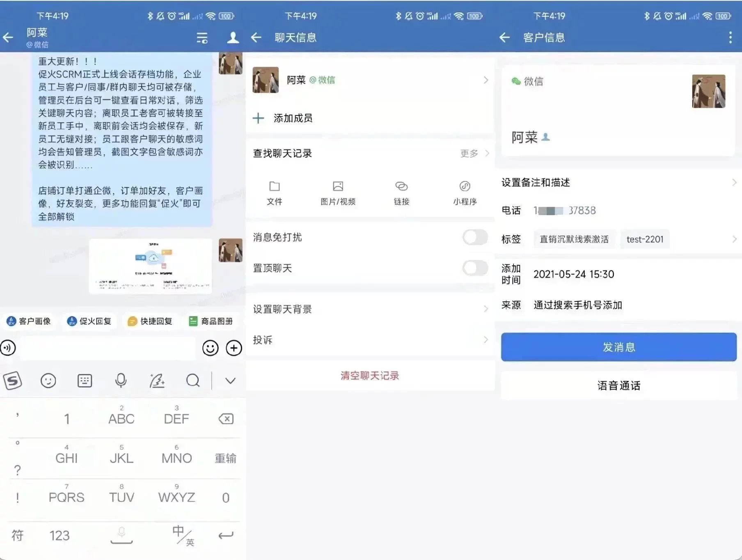Collapse the keyboard with the down chevron
The image size is (742, 560).
(231, 381)
